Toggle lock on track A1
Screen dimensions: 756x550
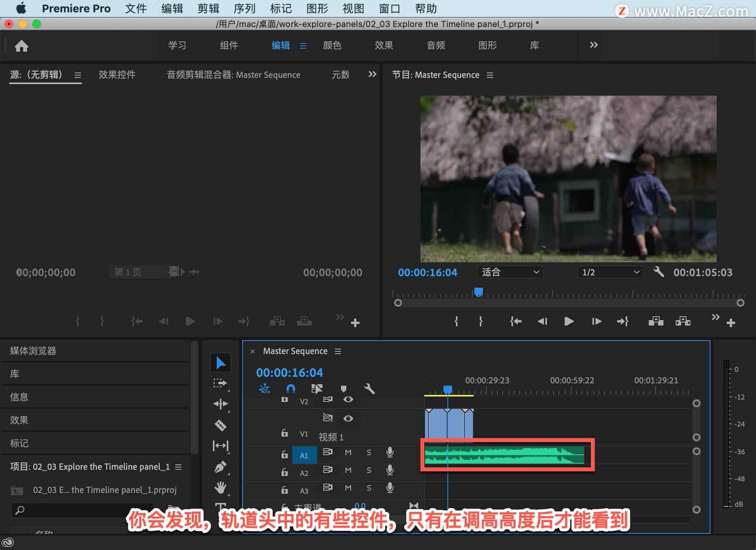(x=284, y=454)
